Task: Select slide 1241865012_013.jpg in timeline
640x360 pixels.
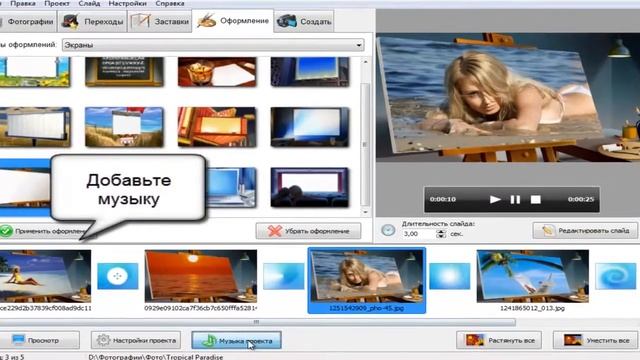Action: (x=533, y=276)
